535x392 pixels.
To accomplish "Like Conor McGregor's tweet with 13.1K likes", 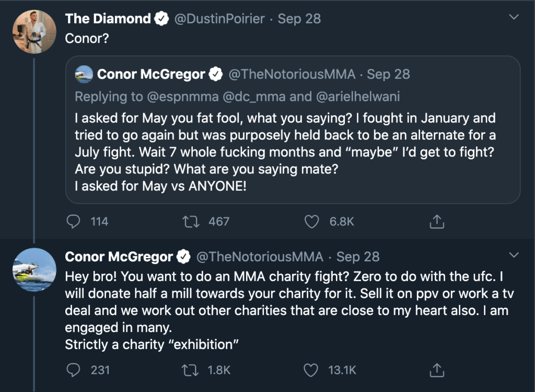I will [312, 370].
